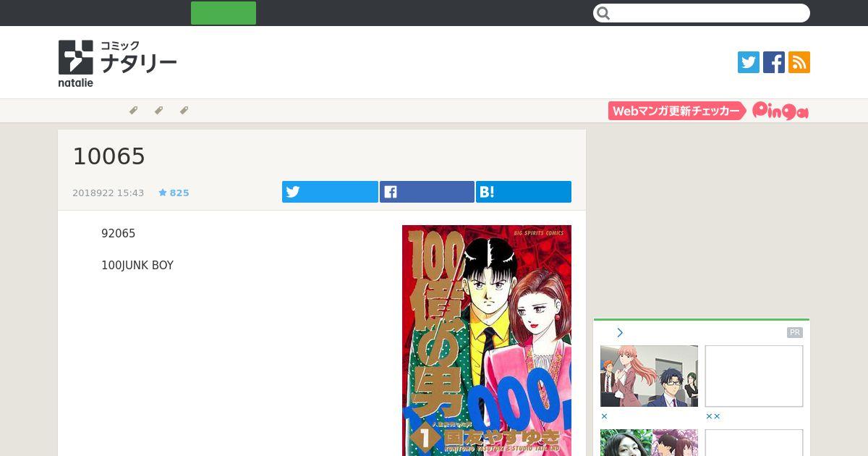This screenshot has width=868, height=456.
Task: Open the lower-left sidebar thumbnail with a dark-haired woman
Action: pyautogui.click(x=649, y=442)
